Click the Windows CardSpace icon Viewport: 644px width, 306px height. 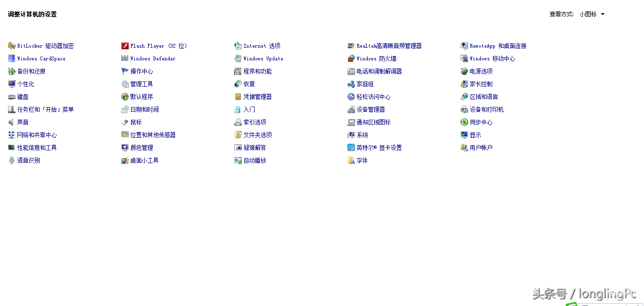tap(12, 58)
